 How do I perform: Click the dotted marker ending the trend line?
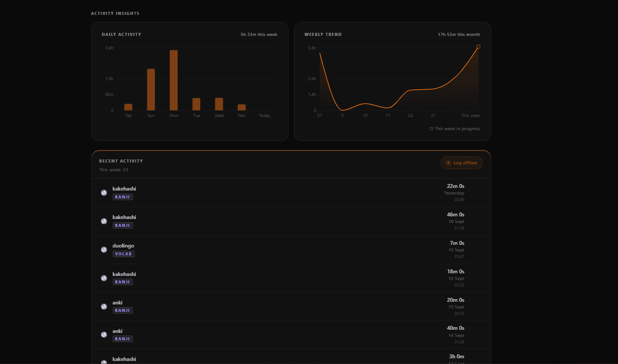pyautogui.click(x=479, y=46)
